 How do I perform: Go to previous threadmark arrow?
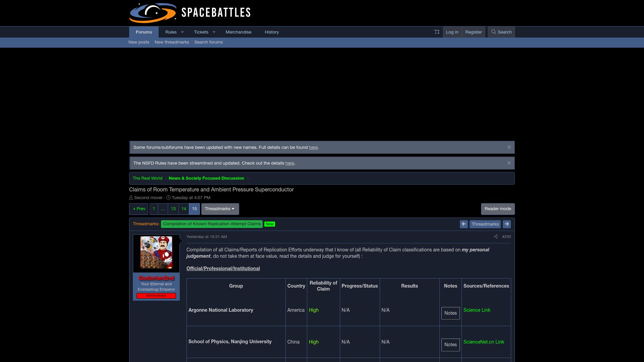click(x=464, y=224)
